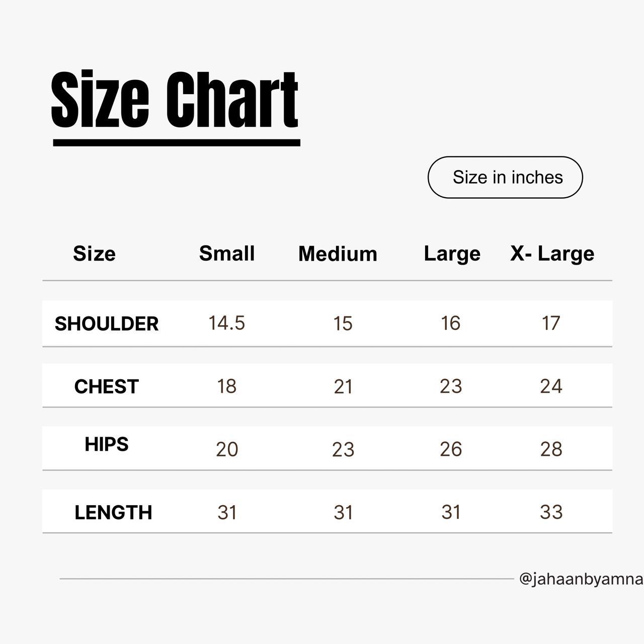Click the X-Large length value 33

[x=551, y=512]
